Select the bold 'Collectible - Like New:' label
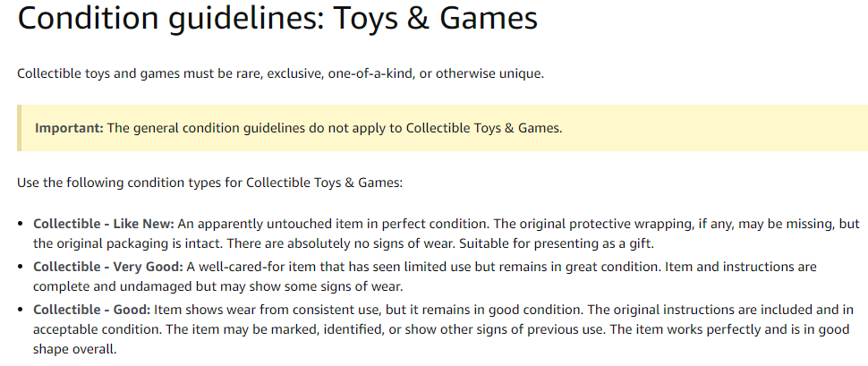 tap(104, 224)
